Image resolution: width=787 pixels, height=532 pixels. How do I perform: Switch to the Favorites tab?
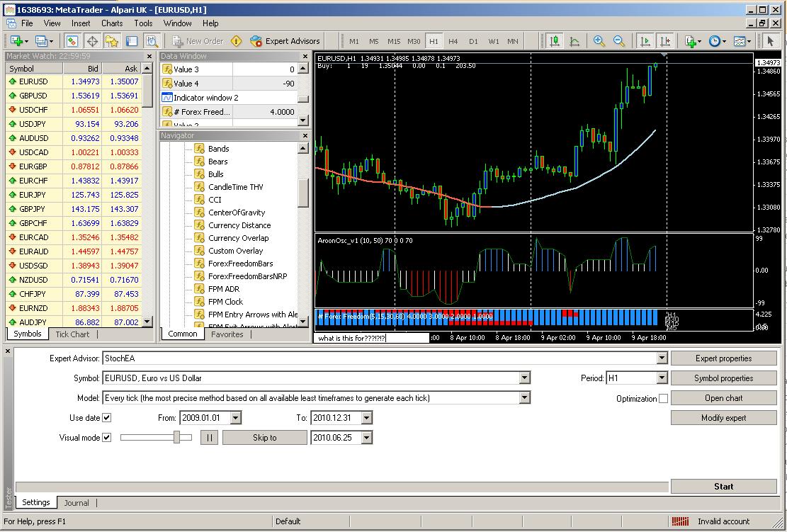[x=227, y=334]
